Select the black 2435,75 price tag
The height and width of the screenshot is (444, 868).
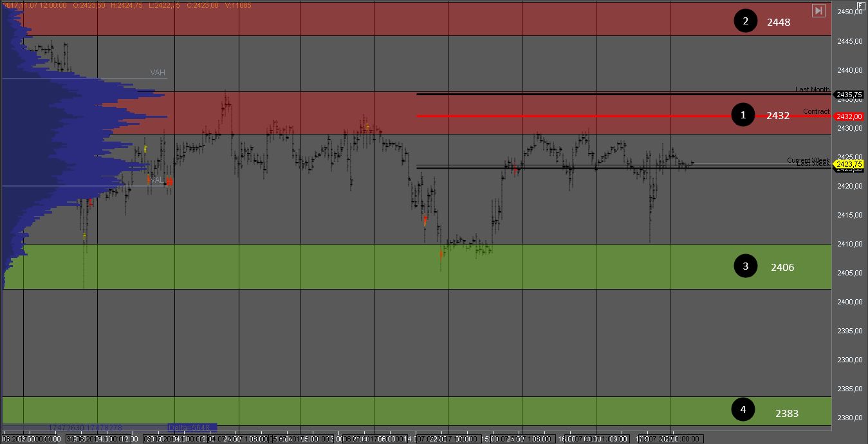click(x=849, y=95)
